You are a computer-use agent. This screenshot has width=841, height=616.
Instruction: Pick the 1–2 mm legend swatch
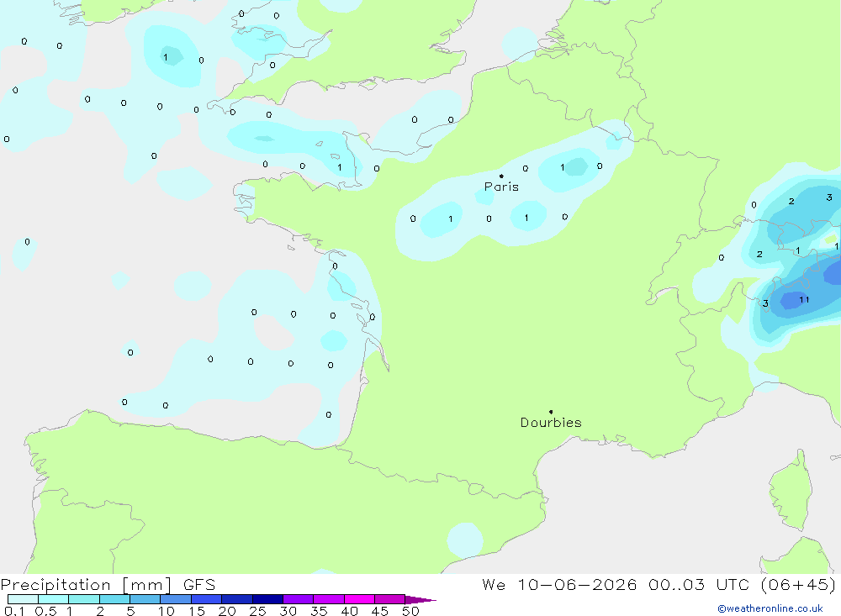pos(83,599)
